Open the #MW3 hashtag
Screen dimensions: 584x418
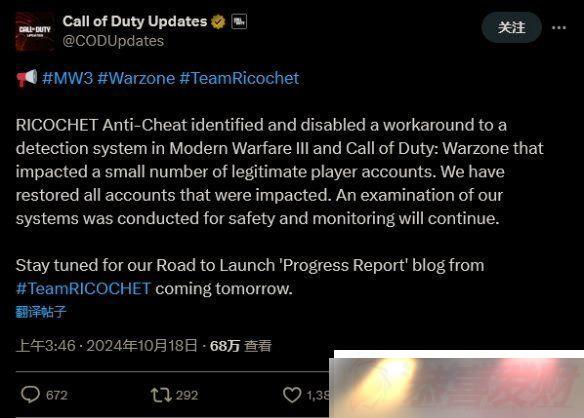[67, 79]
